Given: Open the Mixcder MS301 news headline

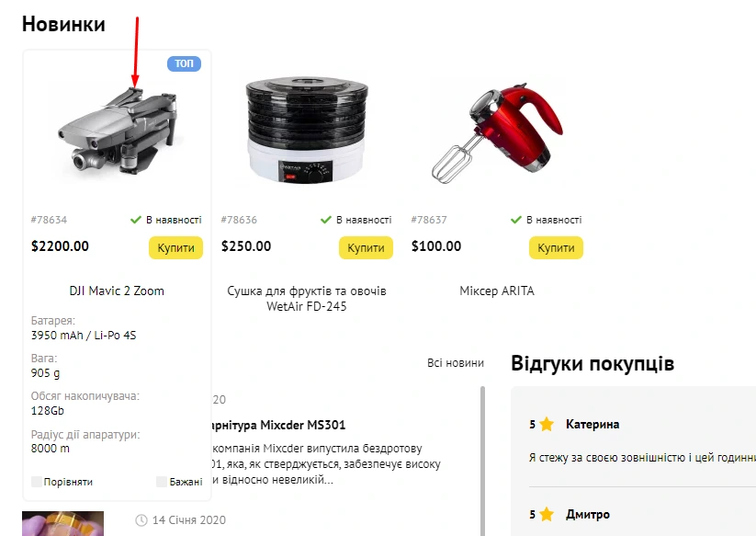Looking at the screenshot, I should pyautogui.click(x=277, y=425).
